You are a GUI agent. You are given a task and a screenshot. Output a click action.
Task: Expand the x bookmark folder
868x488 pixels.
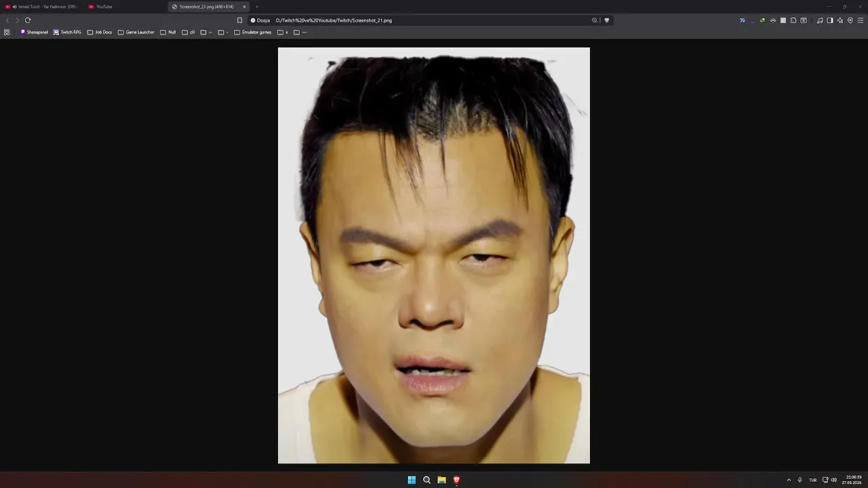coord(283,32)
